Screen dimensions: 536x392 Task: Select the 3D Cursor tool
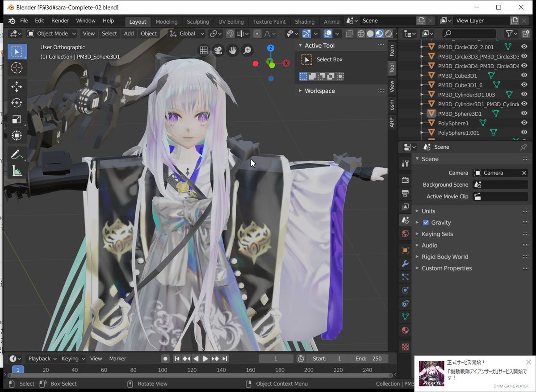coord(17,68)
